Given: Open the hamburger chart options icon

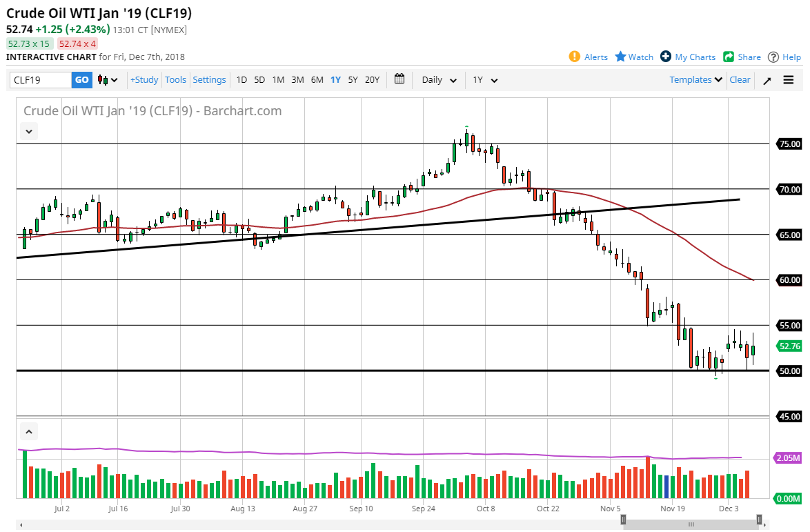Looking at the screenshot, I should pyautogui.click(x=787, y=79).
